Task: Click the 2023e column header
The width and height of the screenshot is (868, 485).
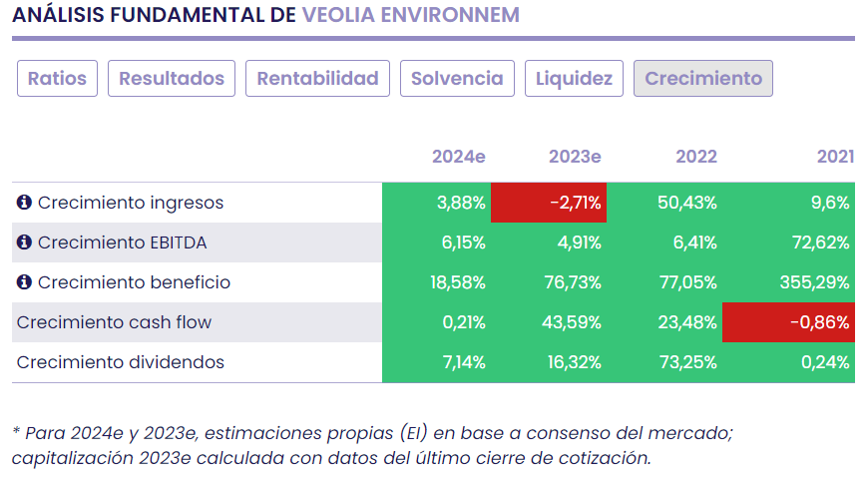Action: 575,157
